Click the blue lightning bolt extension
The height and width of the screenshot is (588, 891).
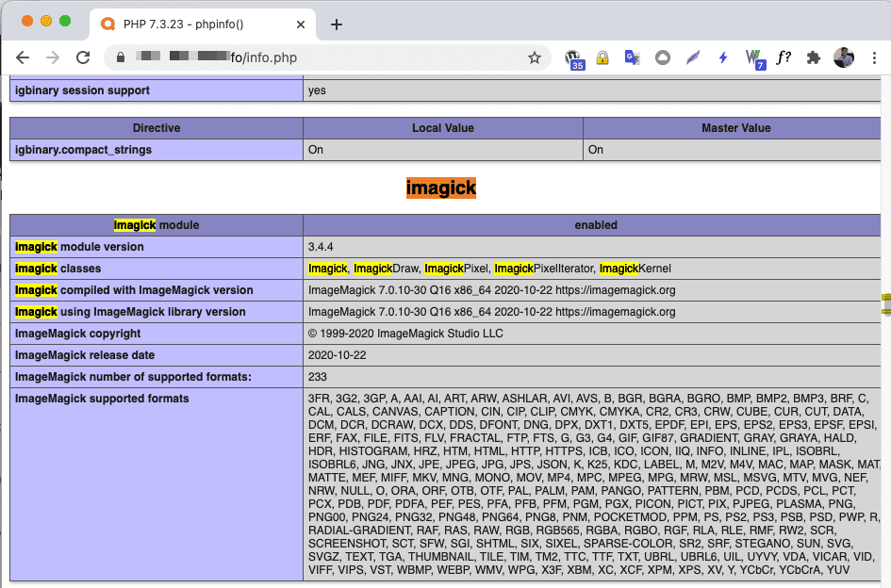pyautogui.click(x=723, y=57)
